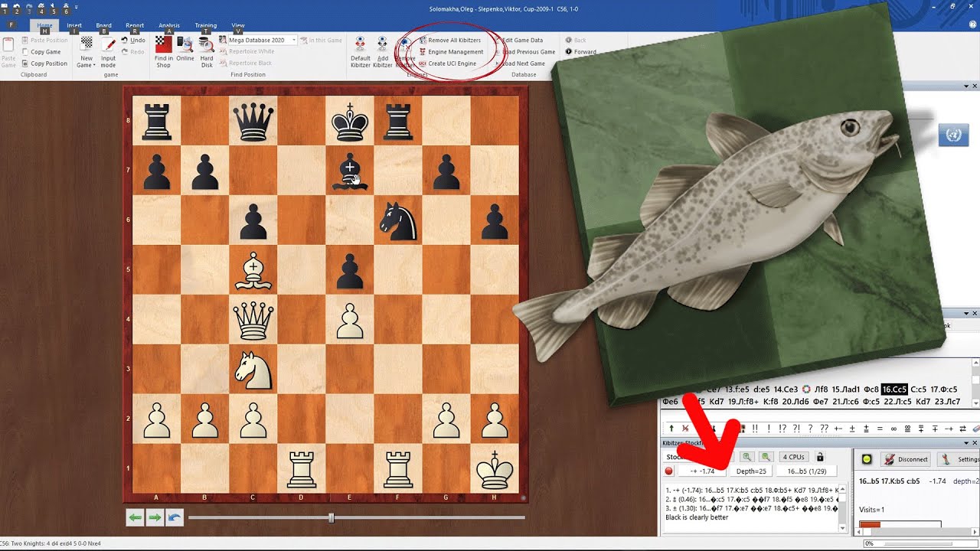Disconnect the engine

(905, 459)
